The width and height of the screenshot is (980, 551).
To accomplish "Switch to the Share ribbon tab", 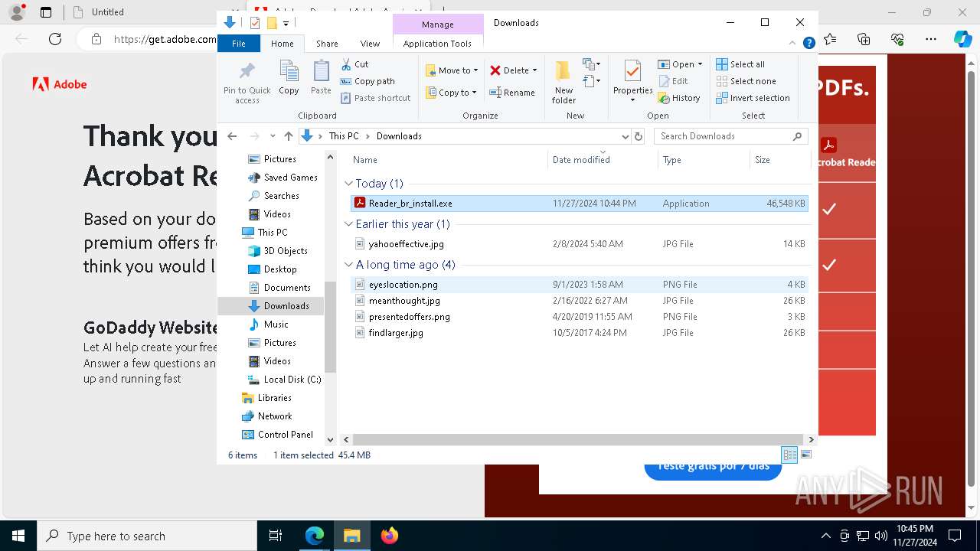I will coord(327,44).
